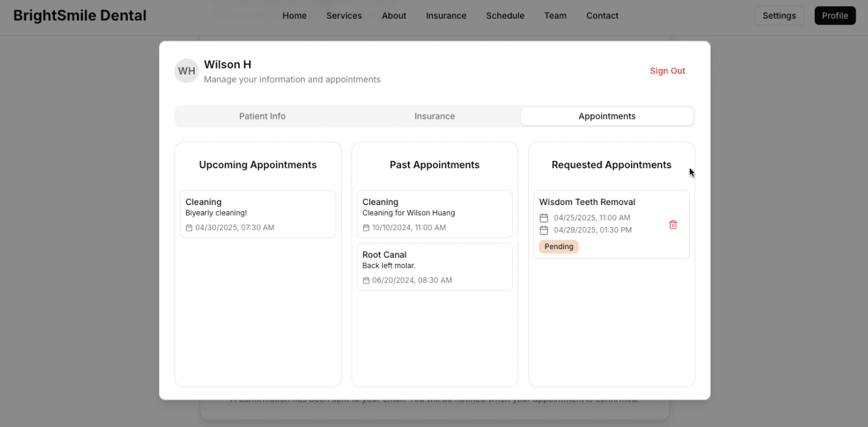Switch to the Patient Info tab
The width and height of the screenshot is (868, 427).
[262, 116]
